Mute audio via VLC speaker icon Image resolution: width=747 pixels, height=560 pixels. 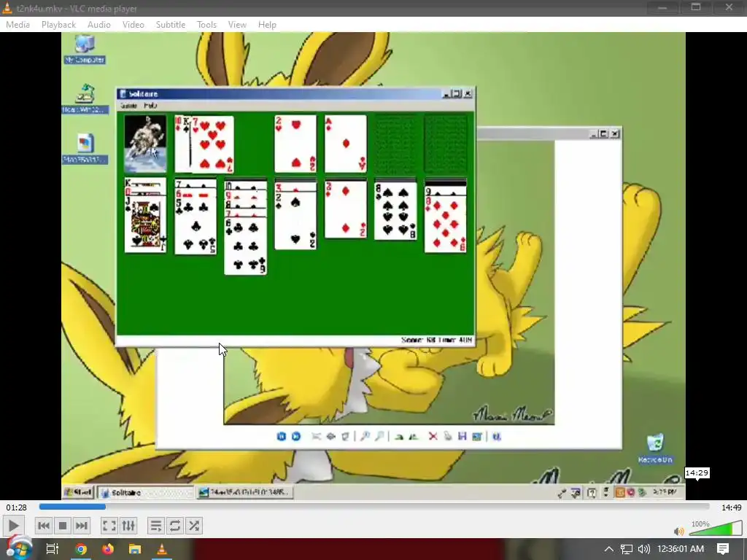679,531
